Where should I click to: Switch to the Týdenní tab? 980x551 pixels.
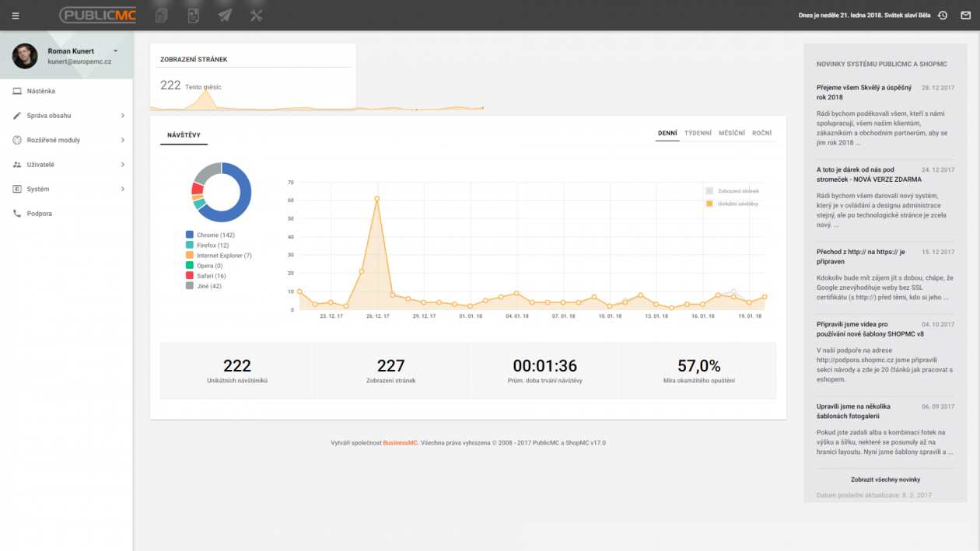point(698,133)
